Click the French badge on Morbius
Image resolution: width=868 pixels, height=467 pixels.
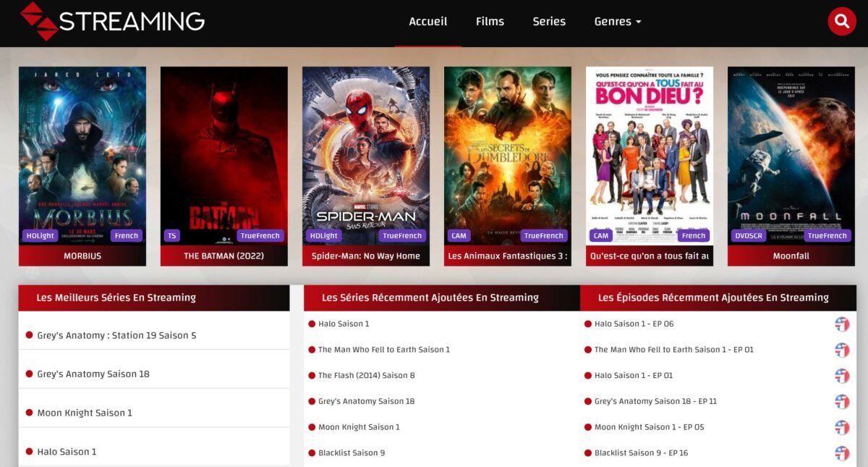[127, 235]
